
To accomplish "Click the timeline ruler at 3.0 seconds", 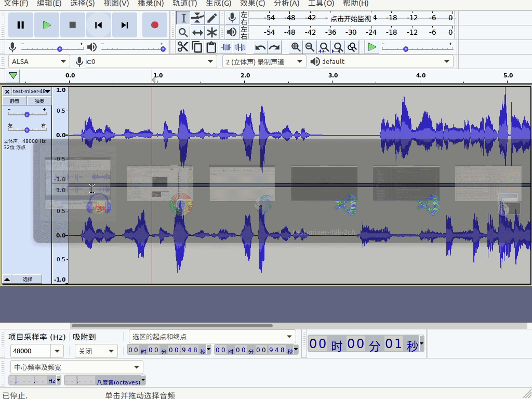I will pos(333,76).
